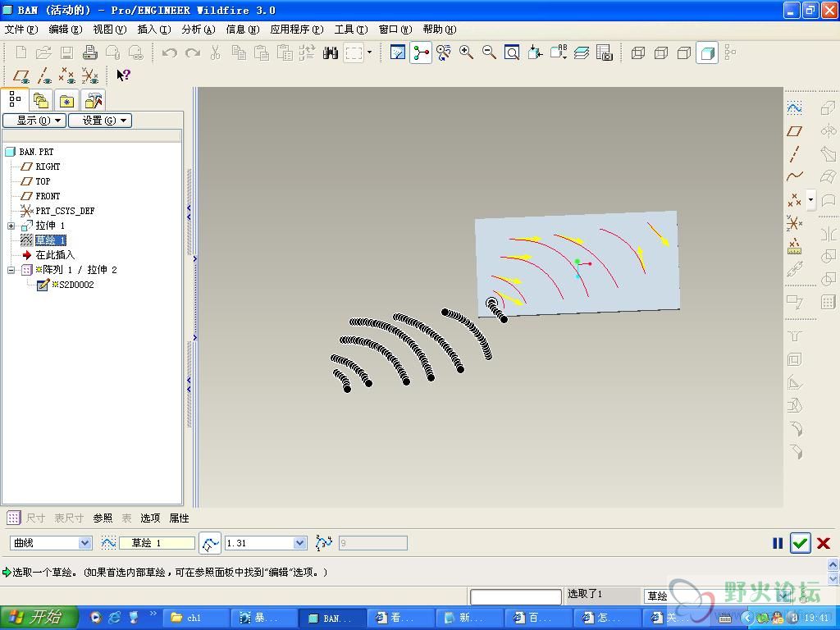Cancel pattern with red X
This screenshot has height=630, width=840.
click(824, 543)
